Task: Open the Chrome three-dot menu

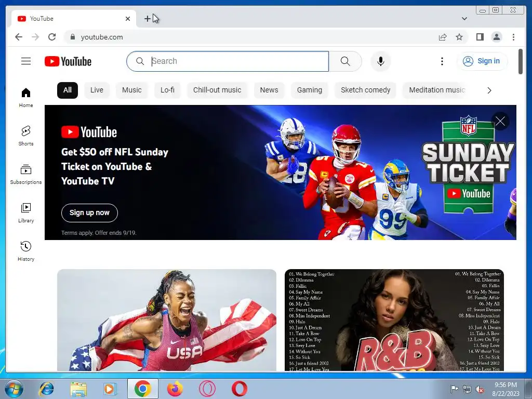Action: [x=513, y=37]
